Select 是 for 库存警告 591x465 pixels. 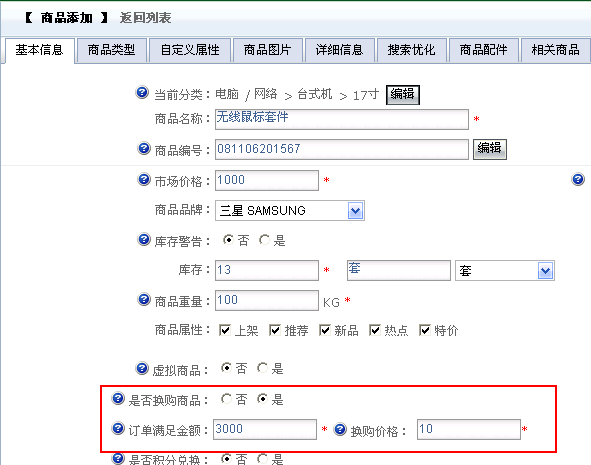pyautogui.click(x=264, y=240)
